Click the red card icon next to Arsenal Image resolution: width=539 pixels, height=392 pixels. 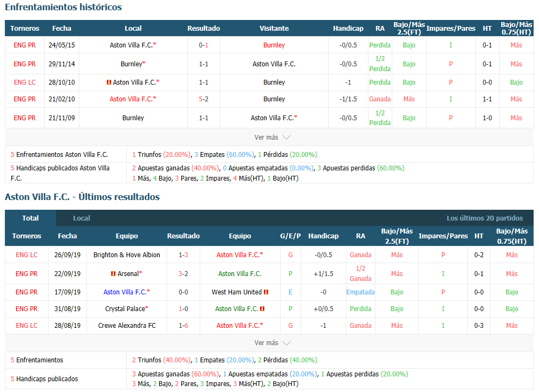[x=113, y=274]
